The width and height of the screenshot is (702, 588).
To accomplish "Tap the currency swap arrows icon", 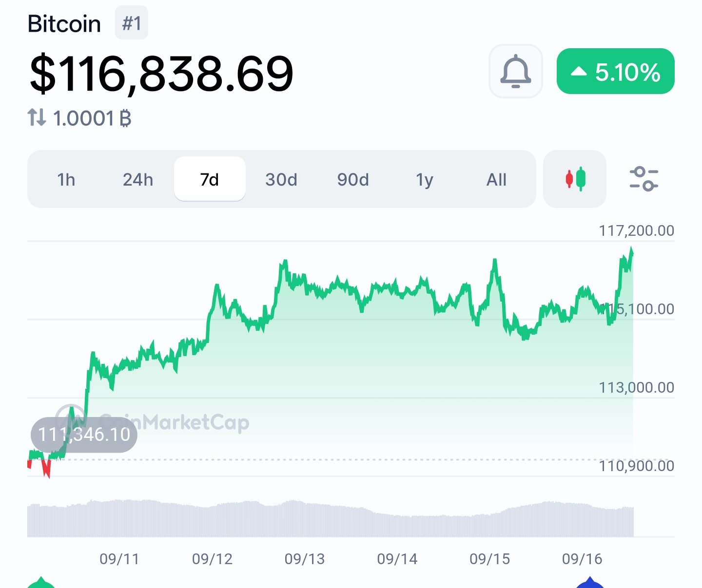I will point(37,118).
